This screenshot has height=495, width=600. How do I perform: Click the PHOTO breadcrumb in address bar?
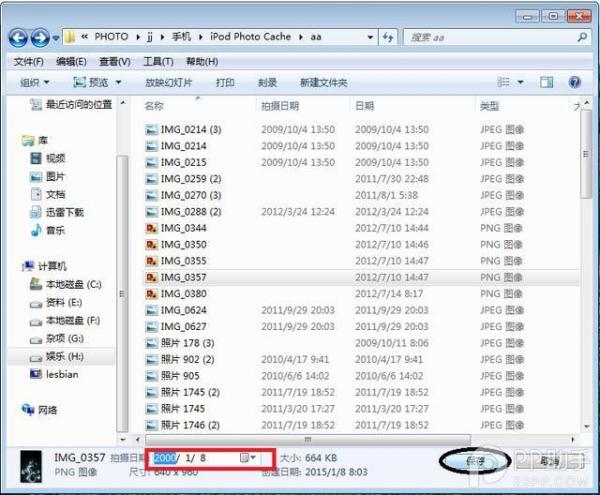pyautogui.click(x=111, y=37)
